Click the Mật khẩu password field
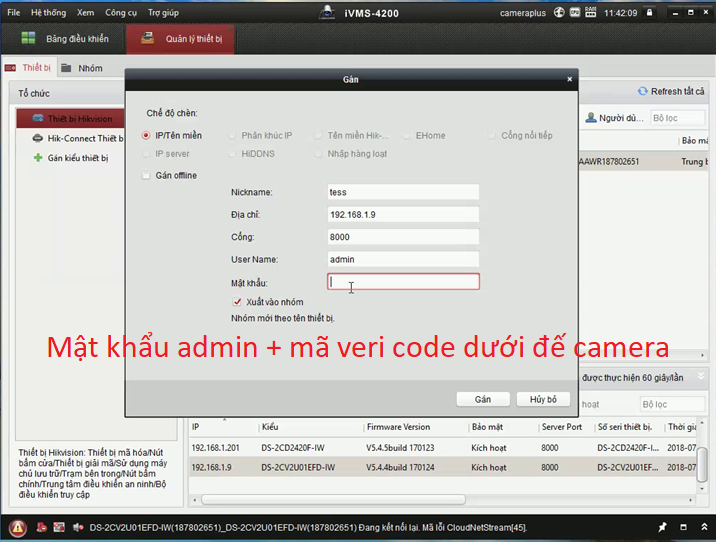This screenshot has width=716, height=542. [x=403, y=282]
